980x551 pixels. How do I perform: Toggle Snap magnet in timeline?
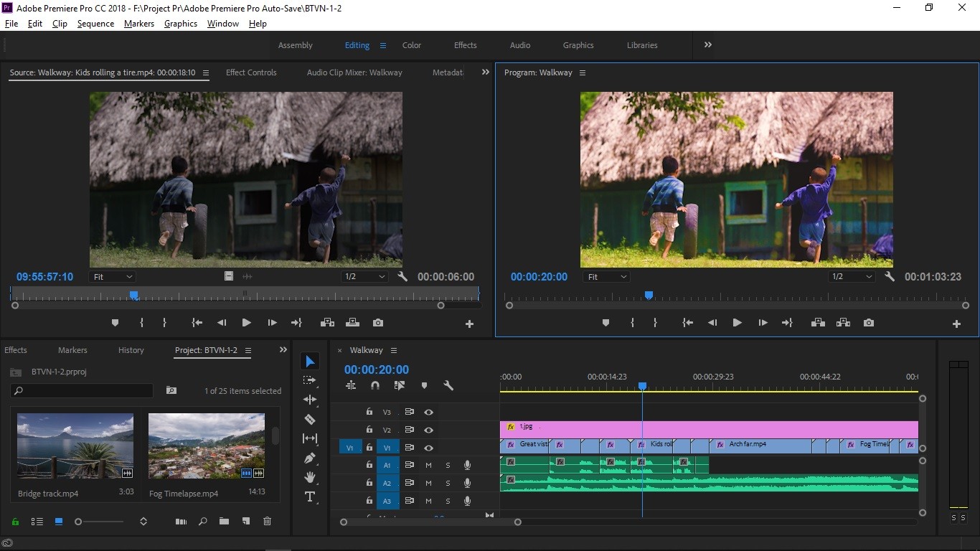pyautogui.click(x=374, y=385)
